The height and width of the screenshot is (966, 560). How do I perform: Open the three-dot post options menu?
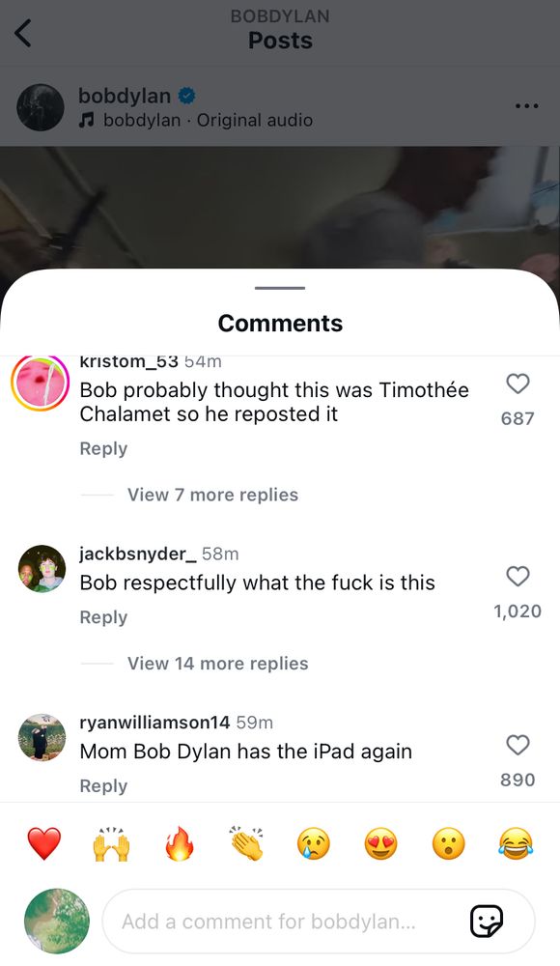click(527, 106)
